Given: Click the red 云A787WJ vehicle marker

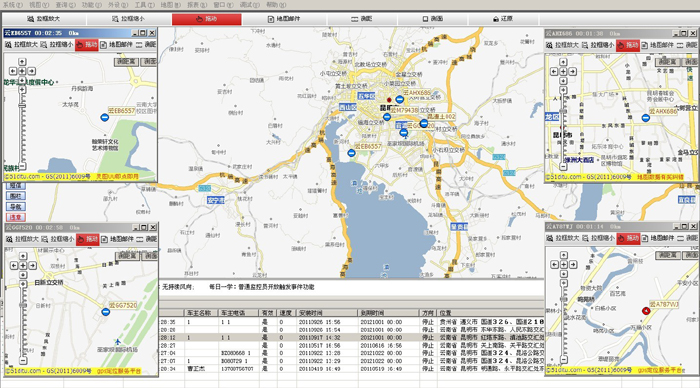Looking at the screenshot, I should [x=646, y=311].
